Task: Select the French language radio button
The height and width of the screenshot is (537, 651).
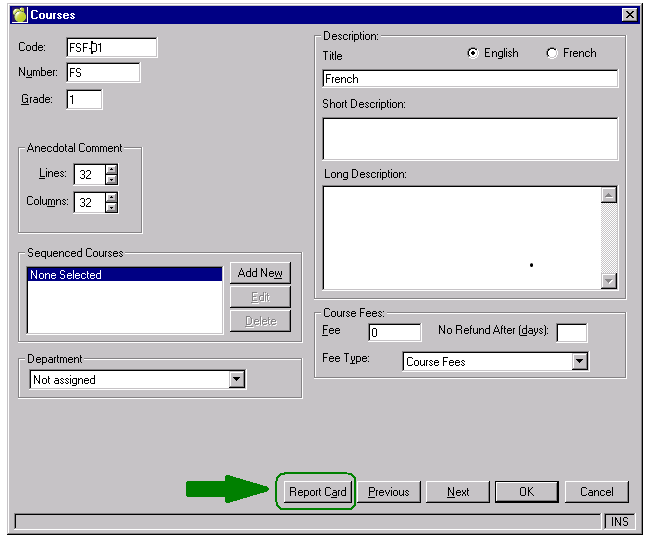Action: pos(552,54)
